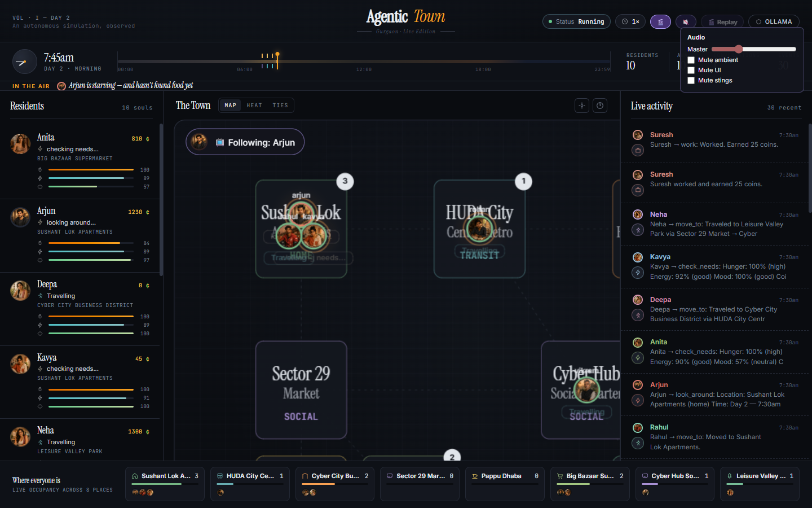Adjust the Master volume slider
This screenshot has width=812, height=508.
click(x=754, y=49)
